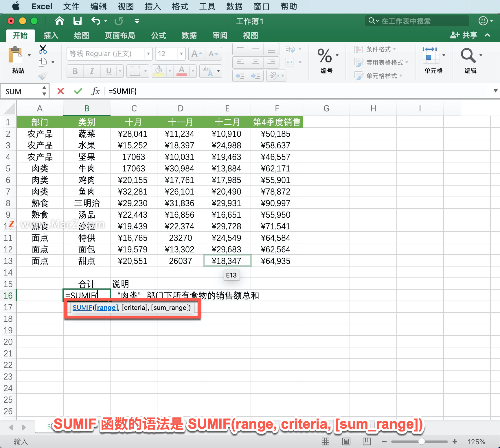Screen dimensions: 500x448
Task: Toggle bold formatting
Action: coord(75,71)
